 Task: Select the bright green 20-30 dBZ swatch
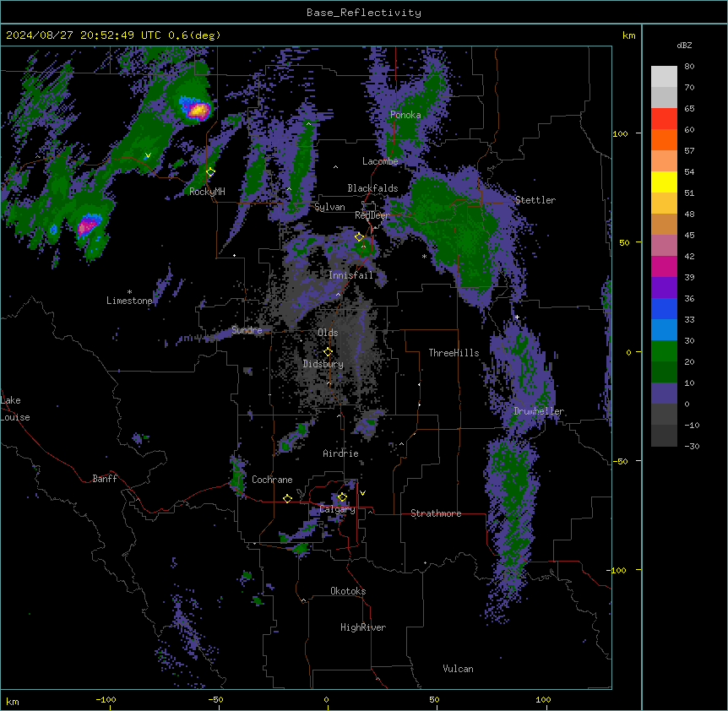(664, 351)
